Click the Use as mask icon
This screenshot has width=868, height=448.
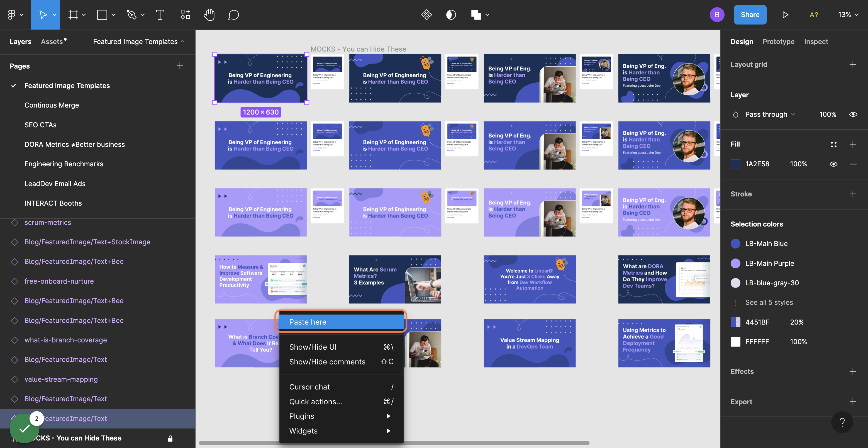(x=451, y=14)
